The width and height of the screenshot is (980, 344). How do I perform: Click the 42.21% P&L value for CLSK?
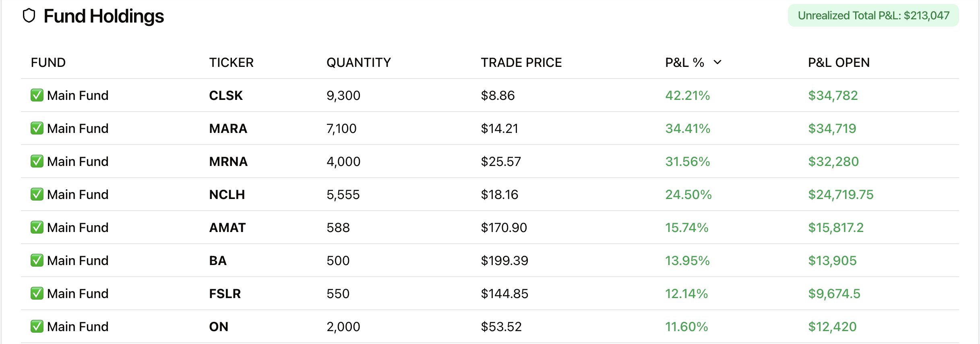click(x=687, y=95)
